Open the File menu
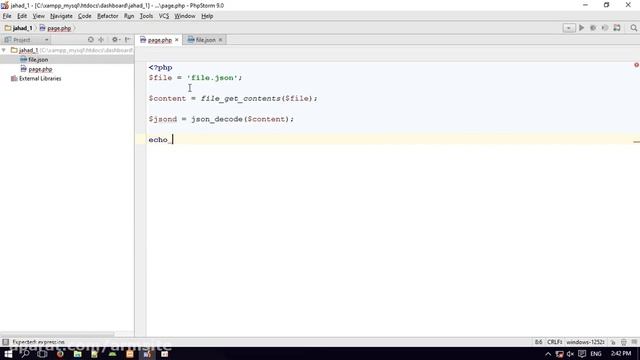 coord(7,16)
